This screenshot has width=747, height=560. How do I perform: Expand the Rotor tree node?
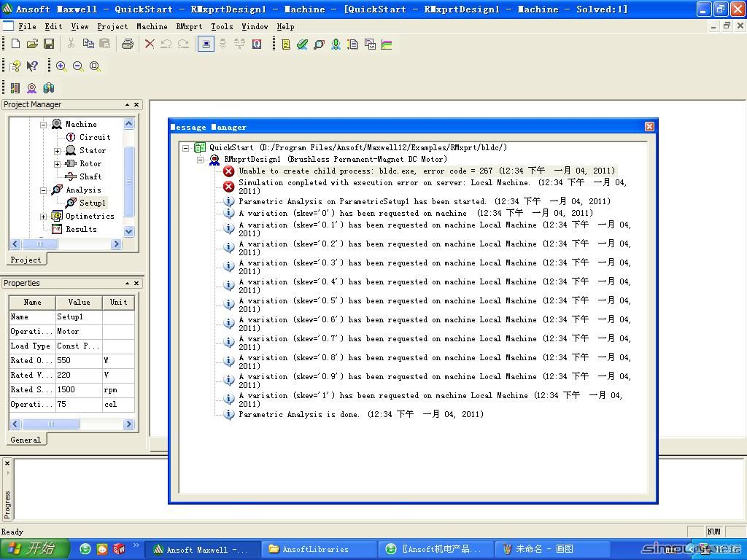pyautogui.click(x=58, y=164)
